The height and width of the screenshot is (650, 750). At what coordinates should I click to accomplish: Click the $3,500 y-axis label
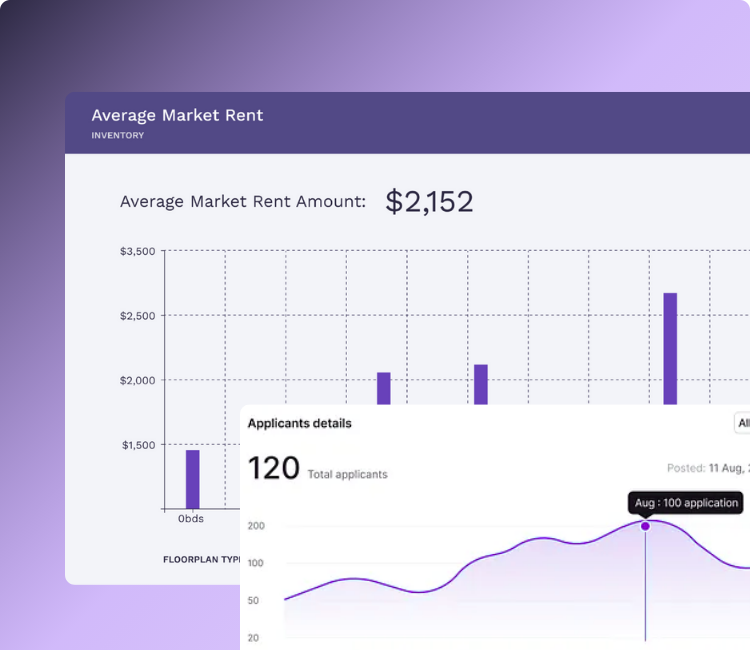[x=137, y=252]
